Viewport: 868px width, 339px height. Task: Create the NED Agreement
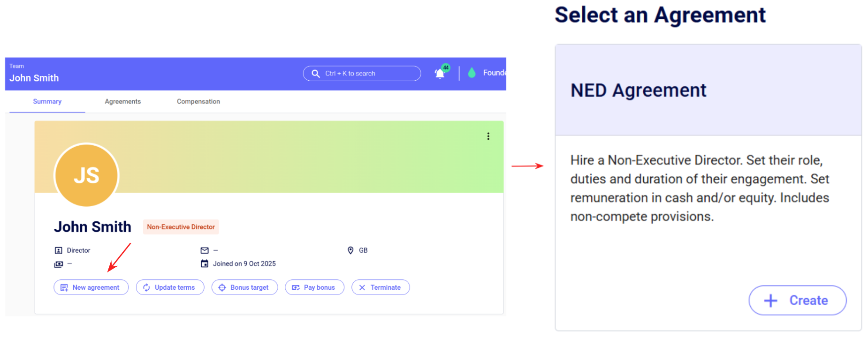click(797, 301)
